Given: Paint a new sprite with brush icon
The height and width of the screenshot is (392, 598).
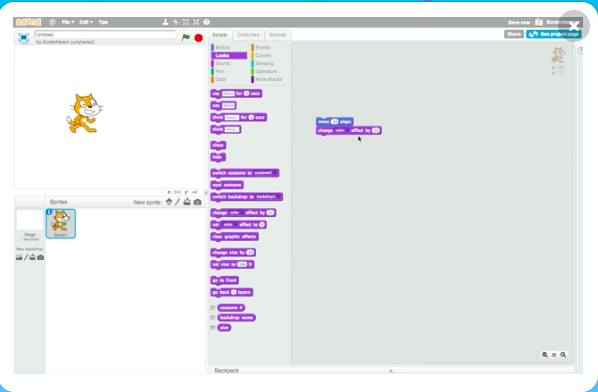Looking at the screenshot, I should pos(178,202).
